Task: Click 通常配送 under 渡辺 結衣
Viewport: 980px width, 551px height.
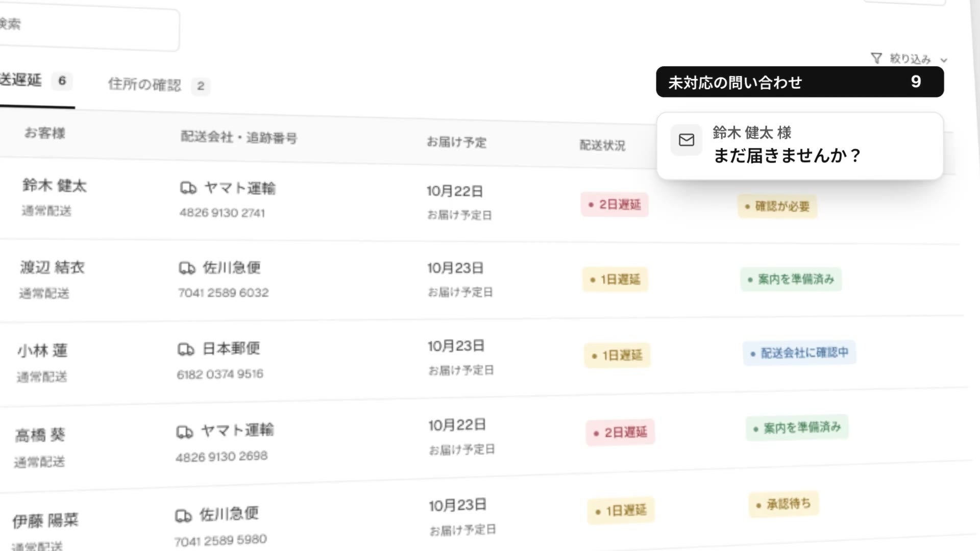Action: 44,293
